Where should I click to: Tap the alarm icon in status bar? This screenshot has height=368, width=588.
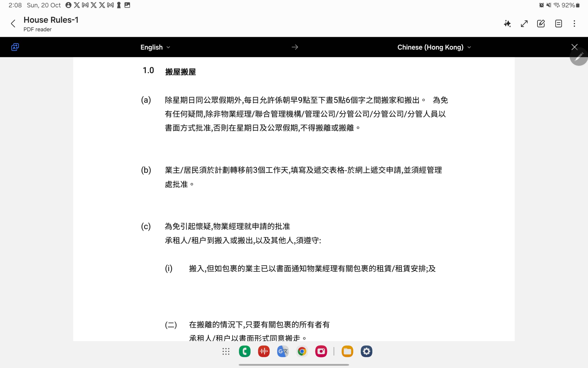[541, 5]
